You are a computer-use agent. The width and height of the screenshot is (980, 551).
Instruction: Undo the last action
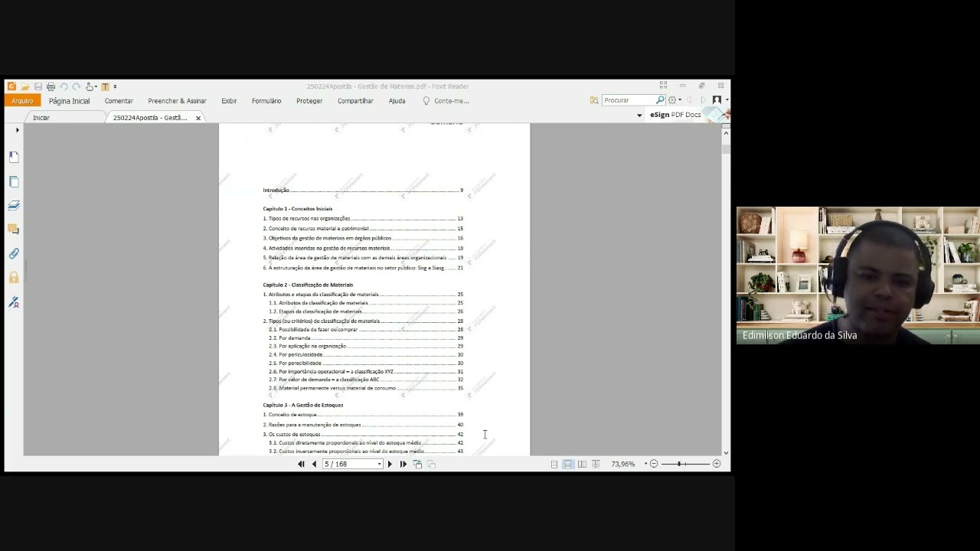coord(64,86)
